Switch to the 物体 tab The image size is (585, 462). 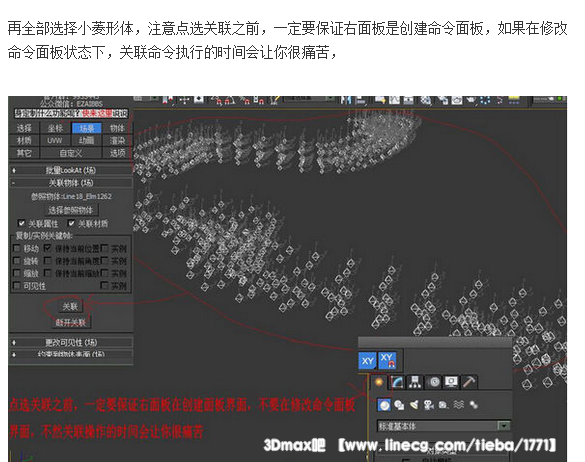(117, 128)
